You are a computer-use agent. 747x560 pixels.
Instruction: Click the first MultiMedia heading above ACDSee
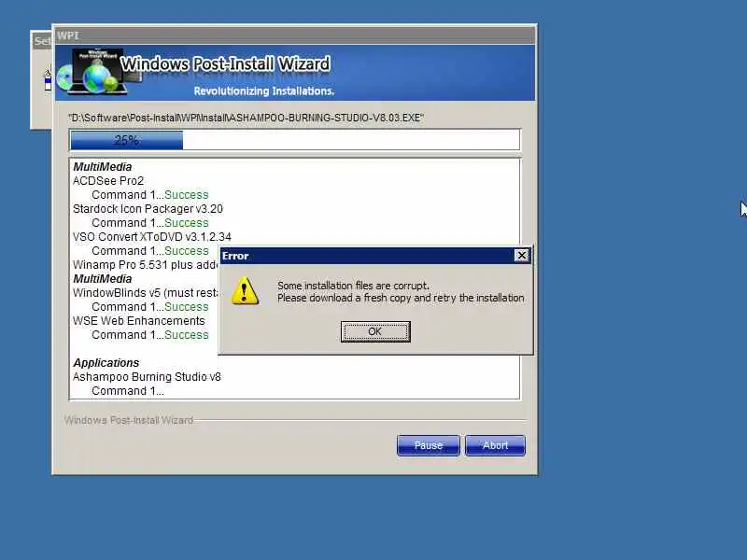click(103, 167)
